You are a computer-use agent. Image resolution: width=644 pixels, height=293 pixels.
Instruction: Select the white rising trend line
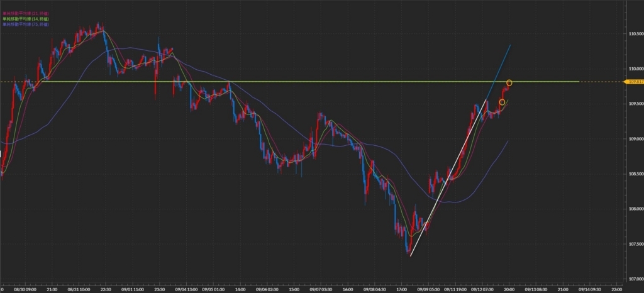(448, 178)
